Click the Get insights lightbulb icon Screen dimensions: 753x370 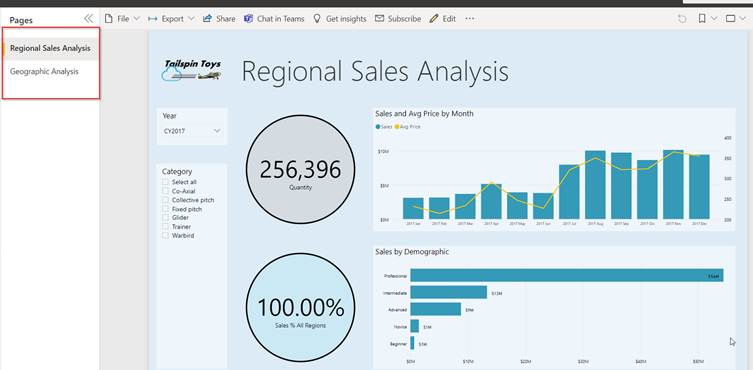[x=316, y=19]
